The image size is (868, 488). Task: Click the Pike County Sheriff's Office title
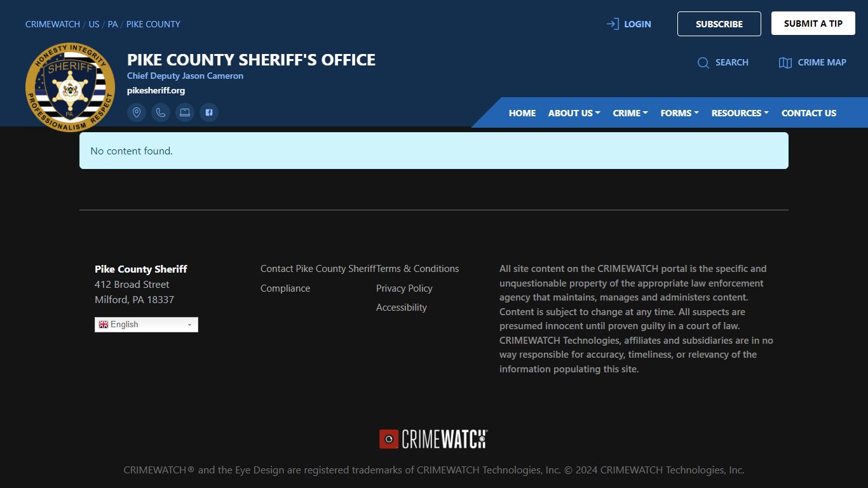[251, 60]
